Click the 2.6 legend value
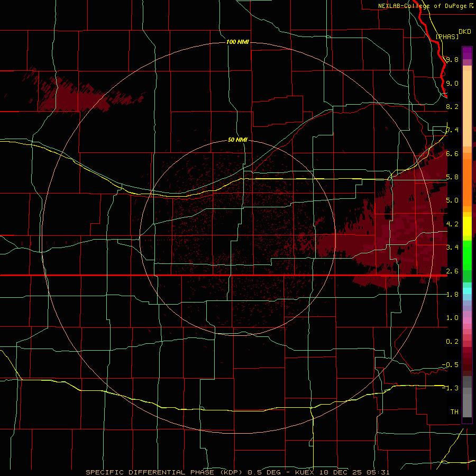 pos(452,271)
